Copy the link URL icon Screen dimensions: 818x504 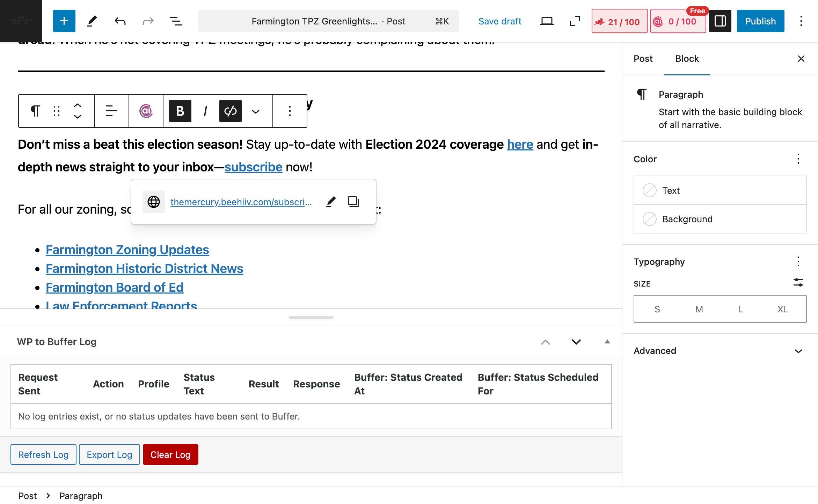click(x=353, y=202)
